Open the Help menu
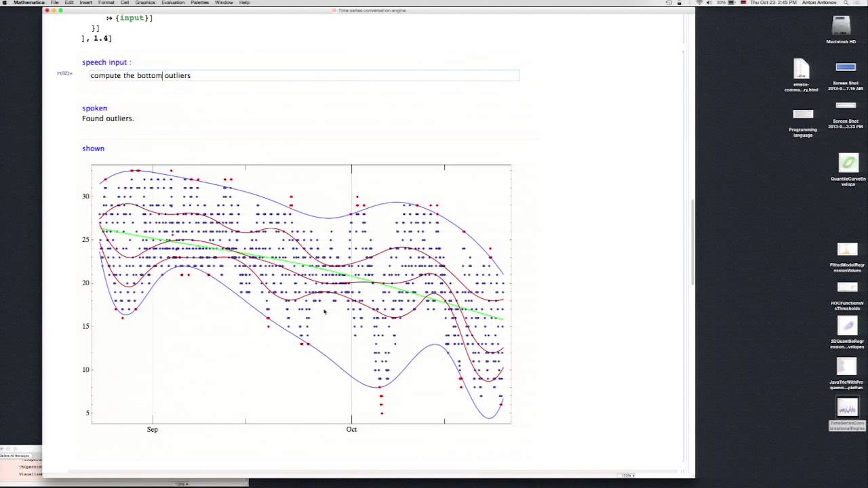Image resolution: width=868 pixels, height=488 pixels. pos(244,3)
